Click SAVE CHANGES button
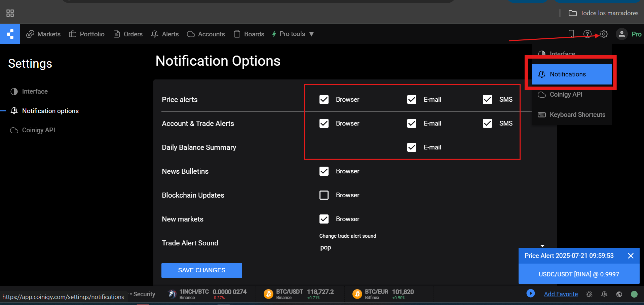Viewport: 644px width, 305px height. [202, 270]
